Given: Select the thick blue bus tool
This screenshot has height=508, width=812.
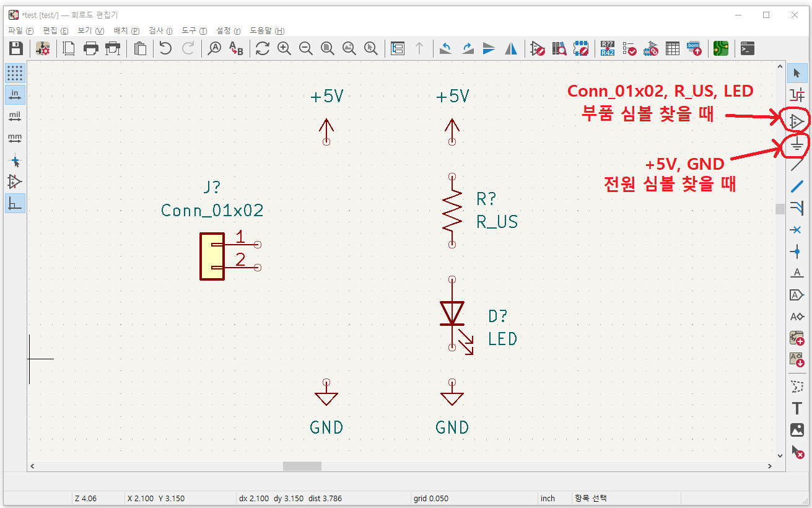Looking at the screenshot, I should pos(797,186).
